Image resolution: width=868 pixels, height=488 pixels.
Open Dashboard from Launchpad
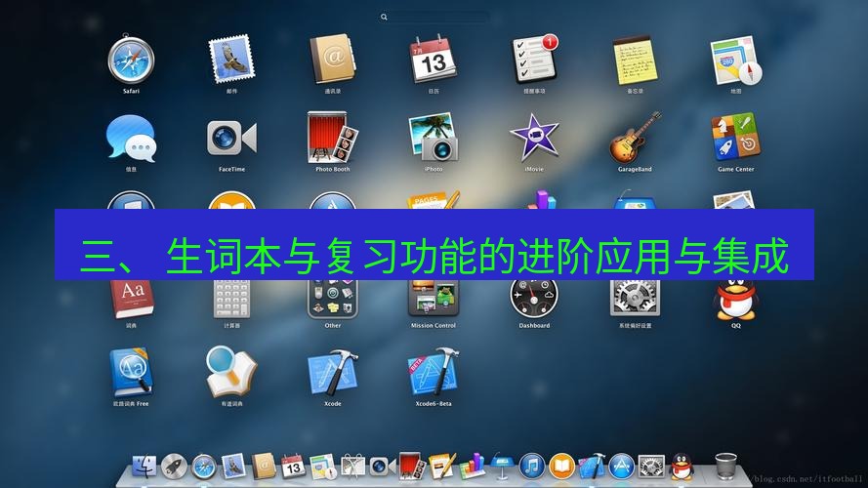click(534, 300)
